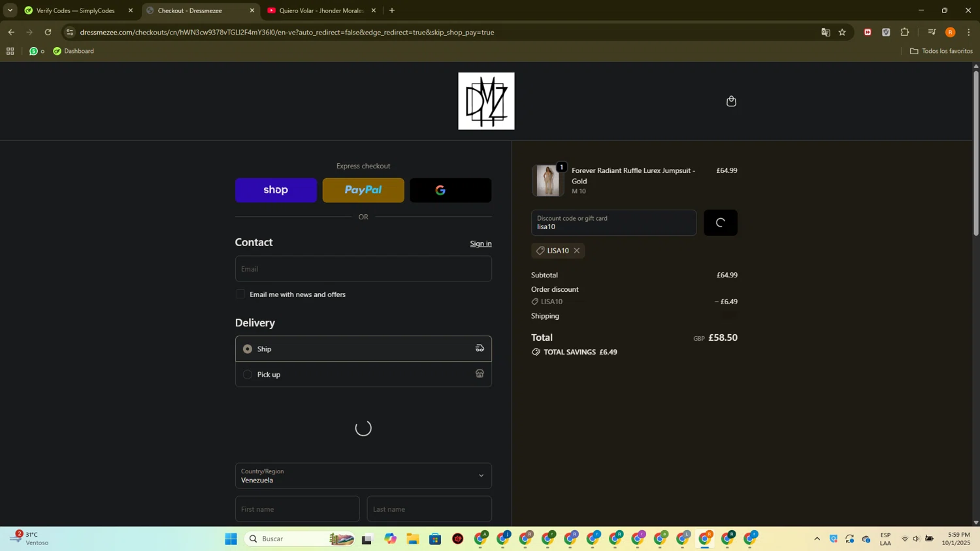Click the store icon on Pick up
980x551 pixels.
(x=480, y=374)
